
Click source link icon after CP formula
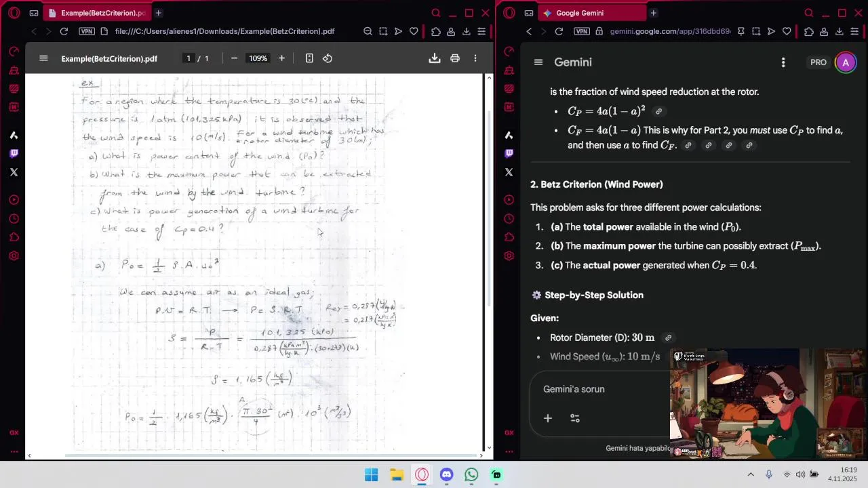(658, 111)
